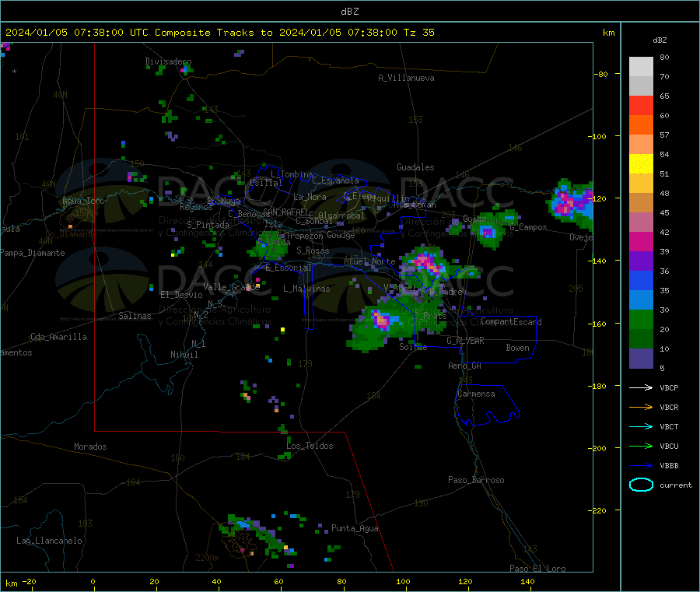Click the white VBCP arrow legend icon
The height and width of the screenshot is (592, 700).
[641, 387]
